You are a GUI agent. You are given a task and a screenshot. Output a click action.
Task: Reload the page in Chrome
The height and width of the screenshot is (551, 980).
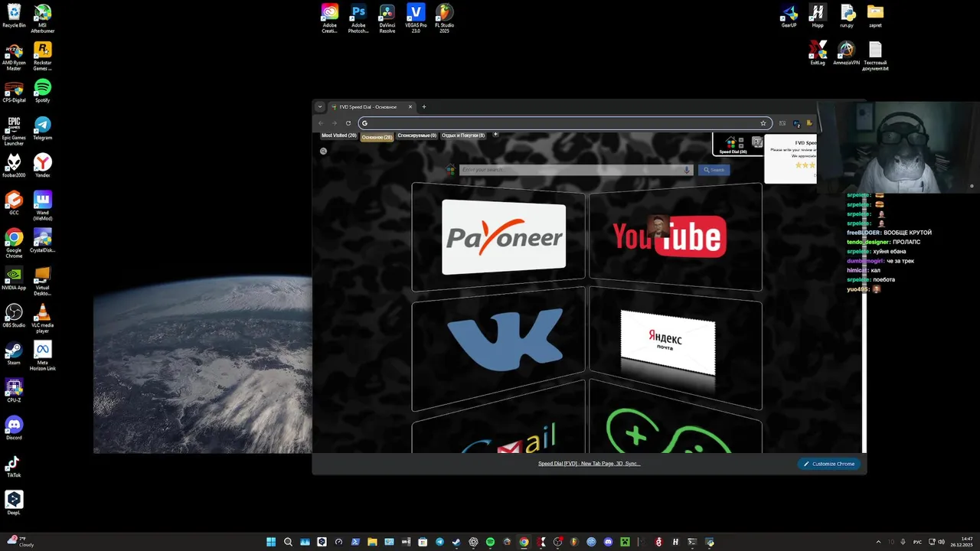click(x=348, y=123)
